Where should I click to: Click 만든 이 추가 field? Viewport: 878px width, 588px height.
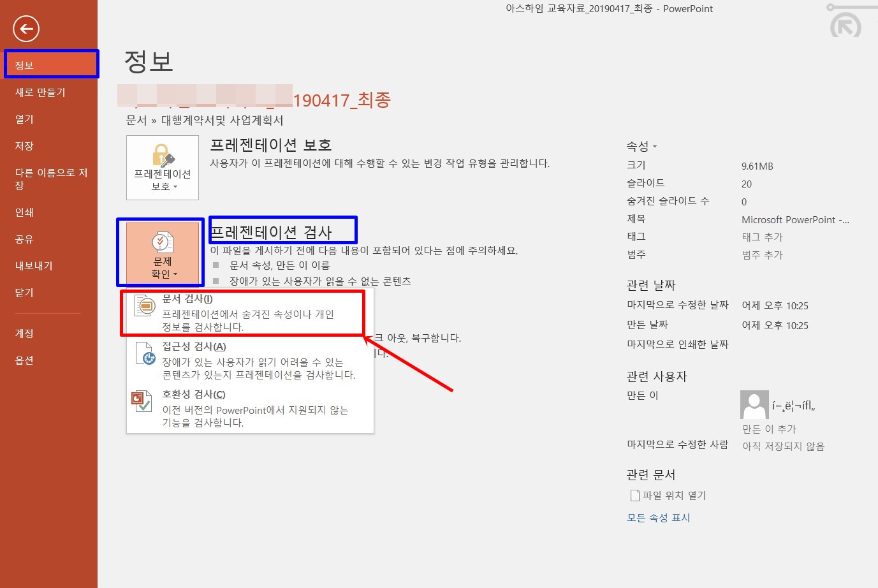pos(769,429)
